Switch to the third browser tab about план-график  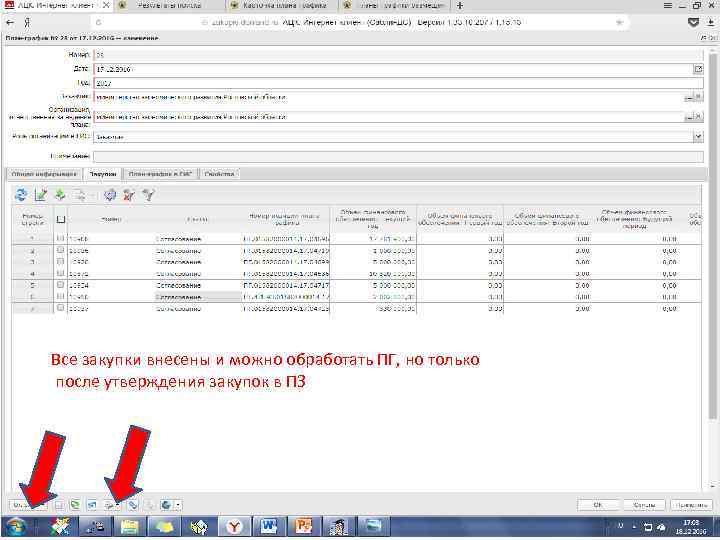[x=284, y=6]
